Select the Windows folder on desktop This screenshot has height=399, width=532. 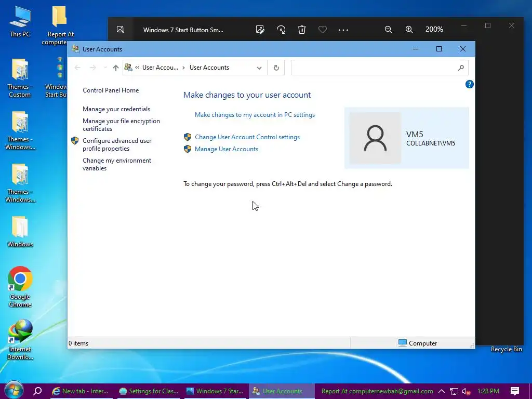[x=20, y=231]
